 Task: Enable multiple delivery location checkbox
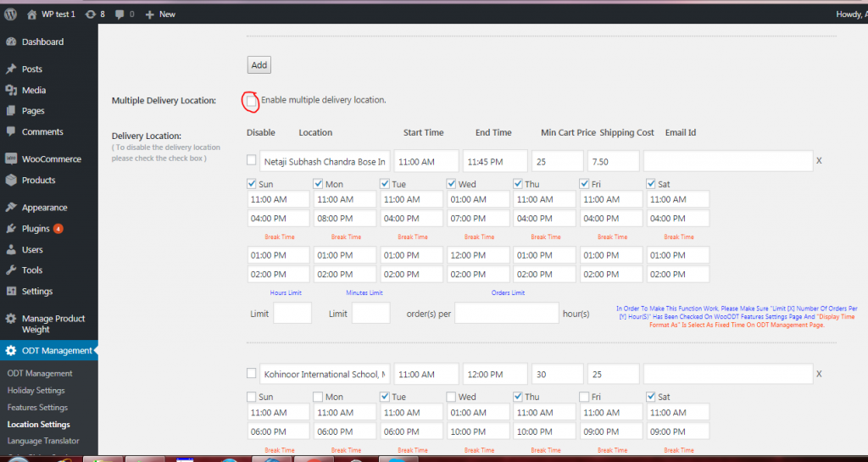coord(252,101)
